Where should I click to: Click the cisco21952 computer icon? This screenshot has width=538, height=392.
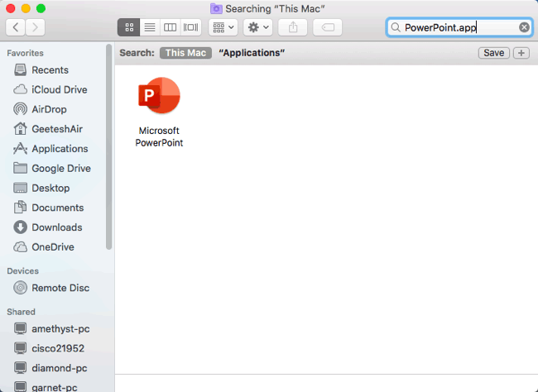click(x=20, y=348)
